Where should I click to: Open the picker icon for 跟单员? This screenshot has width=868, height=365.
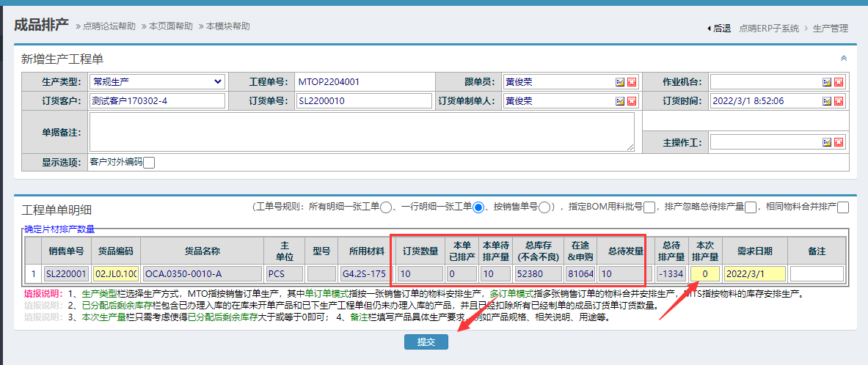point(620,81)
